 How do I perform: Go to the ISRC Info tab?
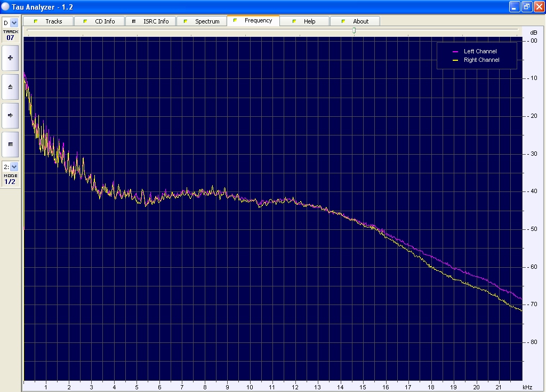[151, 21]
